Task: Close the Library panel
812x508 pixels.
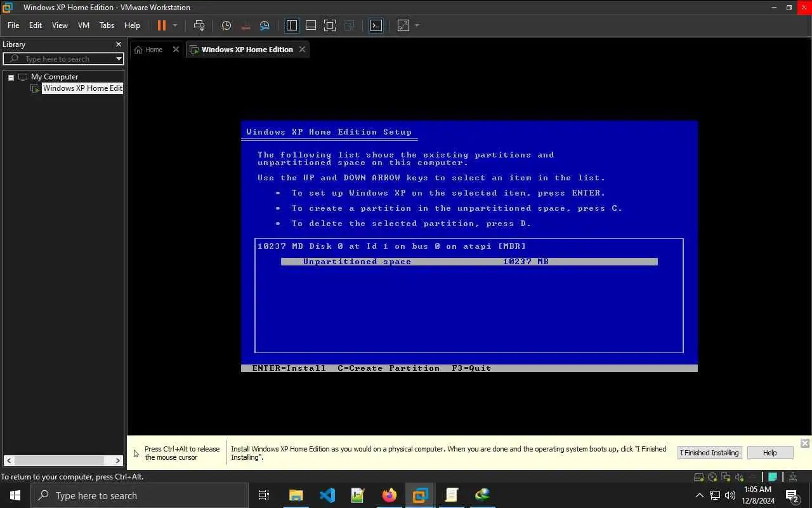Action: pos(118,44)
